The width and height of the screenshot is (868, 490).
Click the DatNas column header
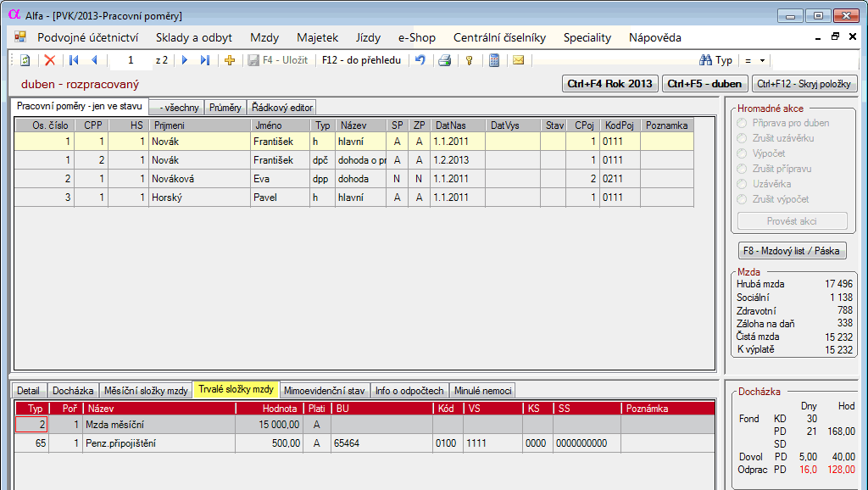(x=458, y=125)
